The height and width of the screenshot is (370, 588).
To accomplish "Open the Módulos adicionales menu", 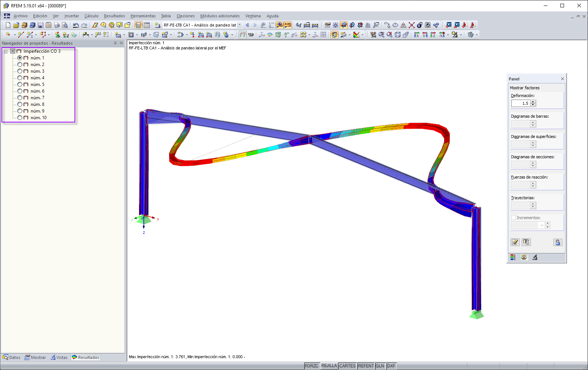I will click(220, 16).
